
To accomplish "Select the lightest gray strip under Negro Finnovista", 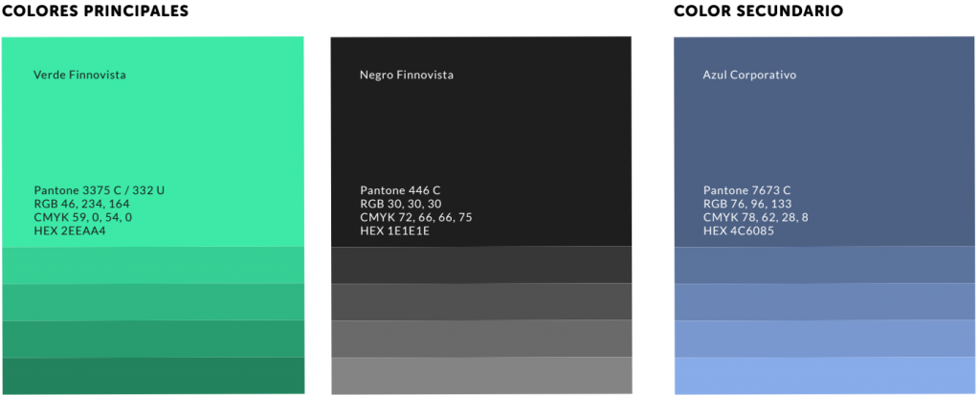I will tap(481, 376).
